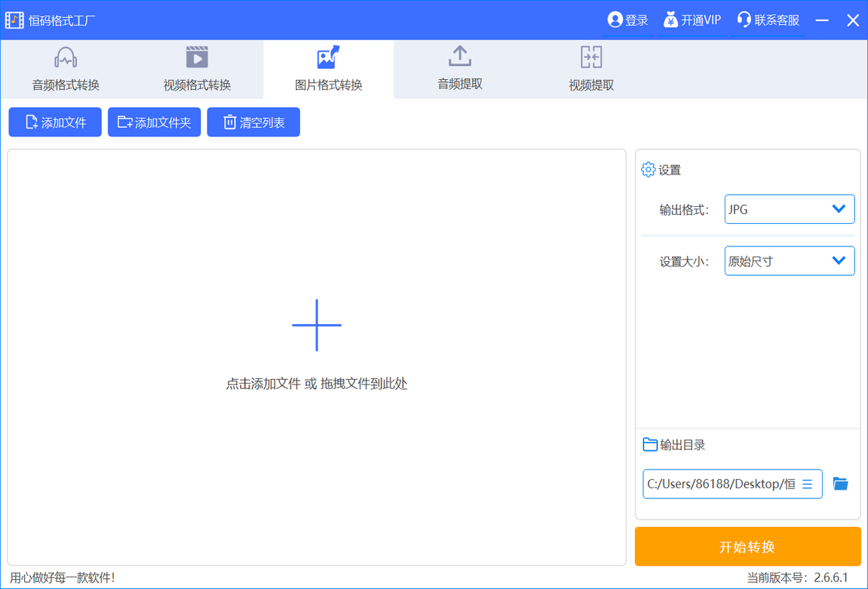Expand the 设置大小 原始尺寸 dropdown
Screen dimensions: 868x589
click(789, 261)
